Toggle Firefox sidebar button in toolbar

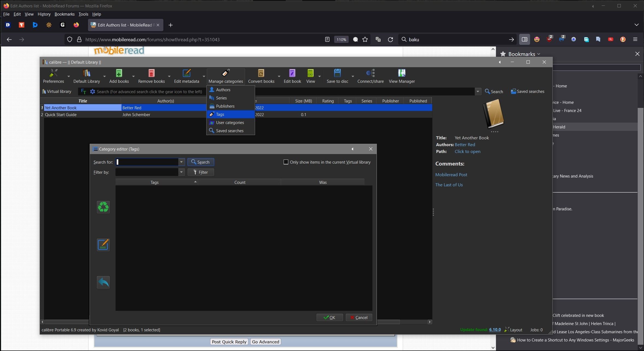point(524,39)
